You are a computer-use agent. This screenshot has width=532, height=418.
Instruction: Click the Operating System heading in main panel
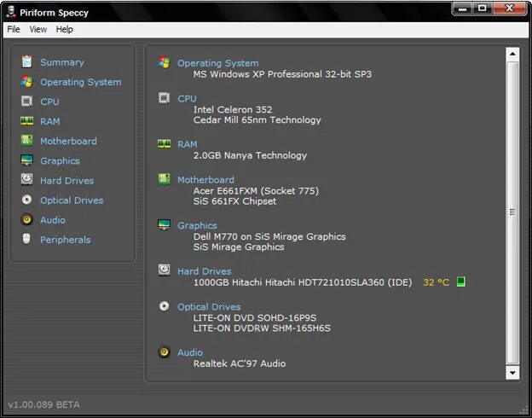217,63
